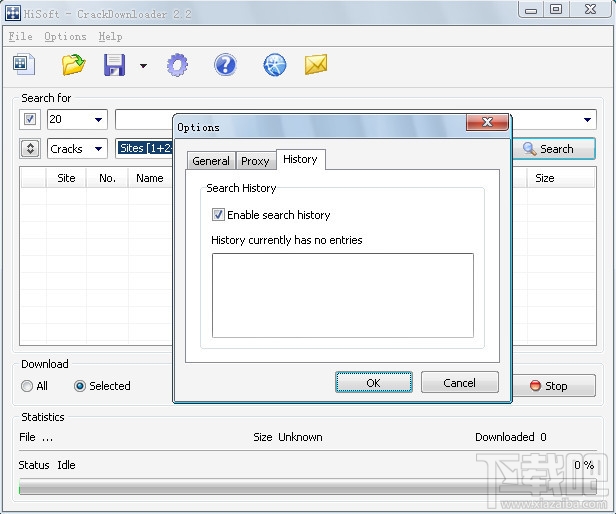Viewport: 616px width, 514px height.
Task: Close the Options dialog with red X
Action: [x=487, y=122]
